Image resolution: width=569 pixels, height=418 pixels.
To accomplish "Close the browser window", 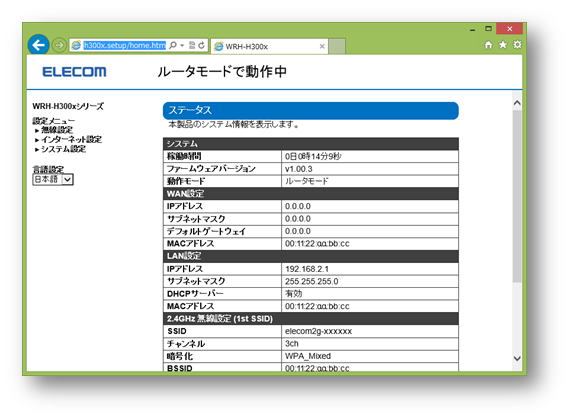I will tap(509, 29).
